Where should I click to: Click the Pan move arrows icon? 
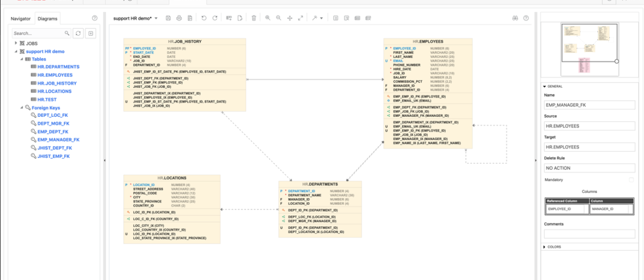click(x=290, y=18)
